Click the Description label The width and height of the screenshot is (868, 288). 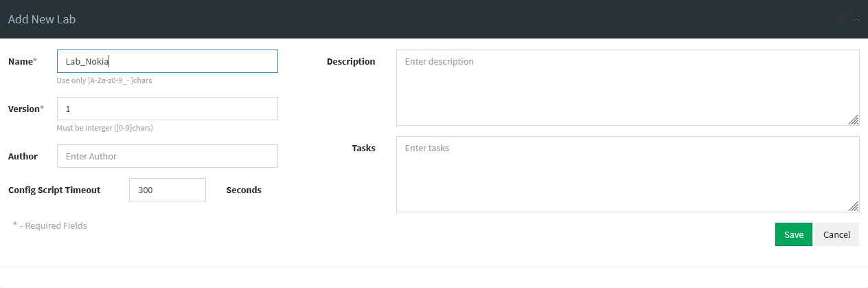351,61
